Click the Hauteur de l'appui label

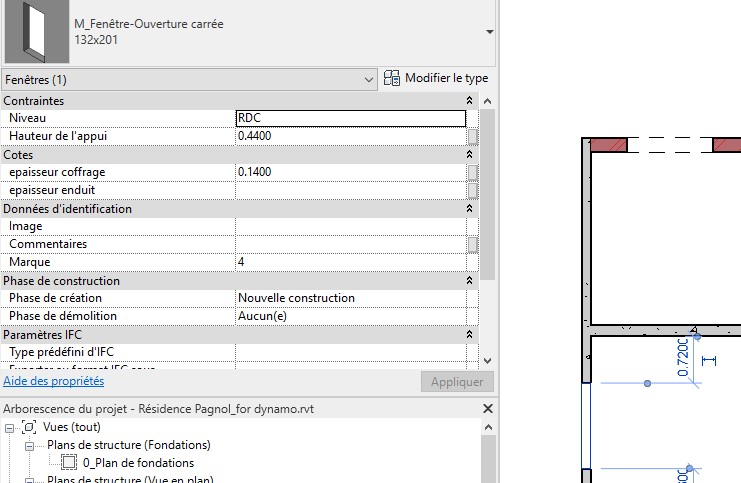[x=58, y=136]
